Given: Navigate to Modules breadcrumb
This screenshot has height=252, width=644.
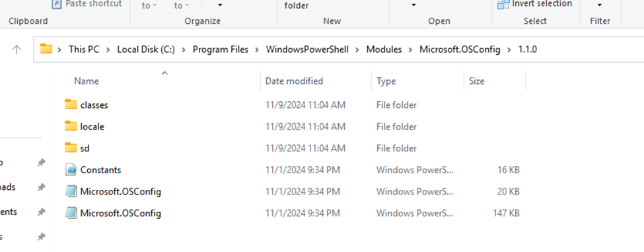Looking at the screenshot, I should 384,50.
